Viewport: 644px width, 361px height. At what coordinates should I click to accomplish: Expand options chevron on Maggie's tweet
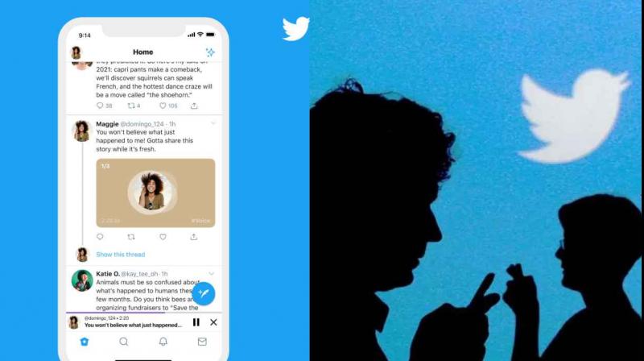[213, 123]
